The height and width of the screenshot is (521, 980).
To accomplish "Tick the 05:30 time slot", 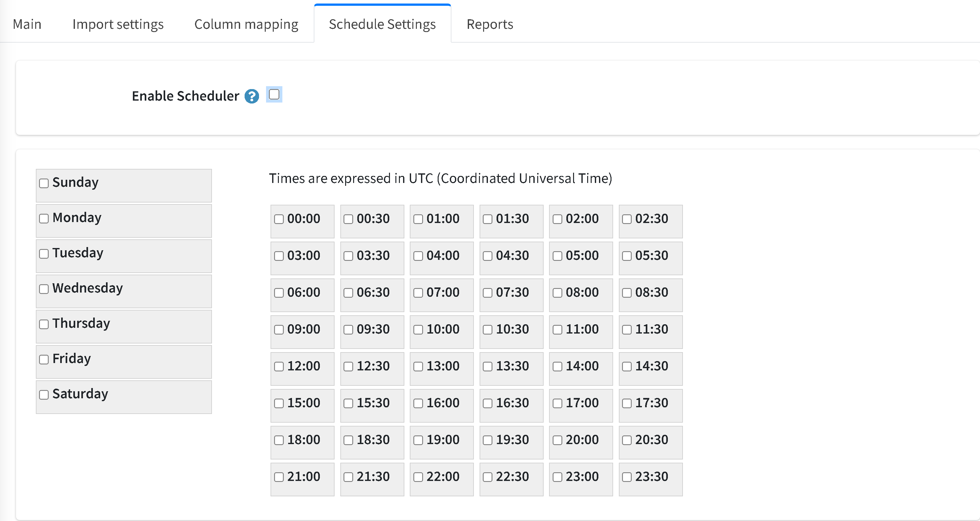I will coord(627,256).
